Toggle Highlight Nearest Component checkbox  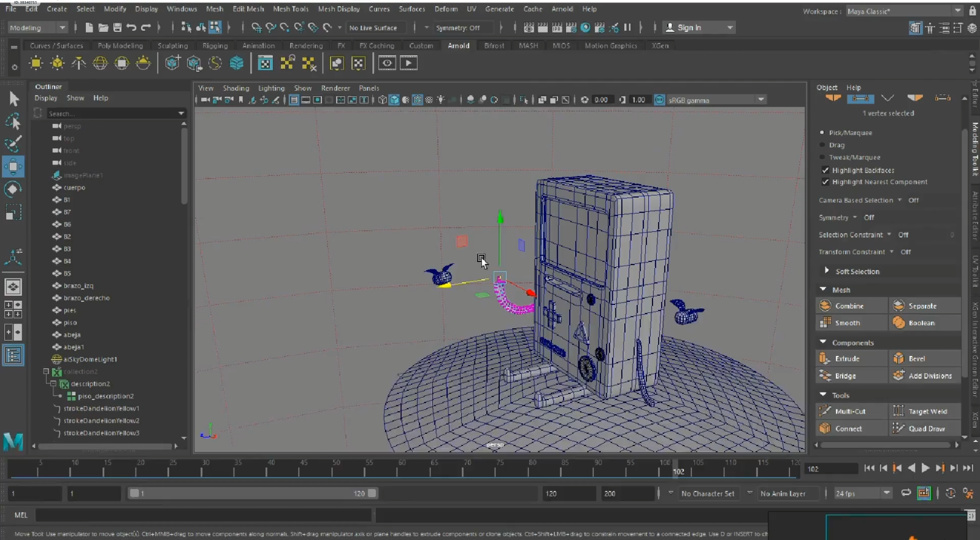(825, 182)
